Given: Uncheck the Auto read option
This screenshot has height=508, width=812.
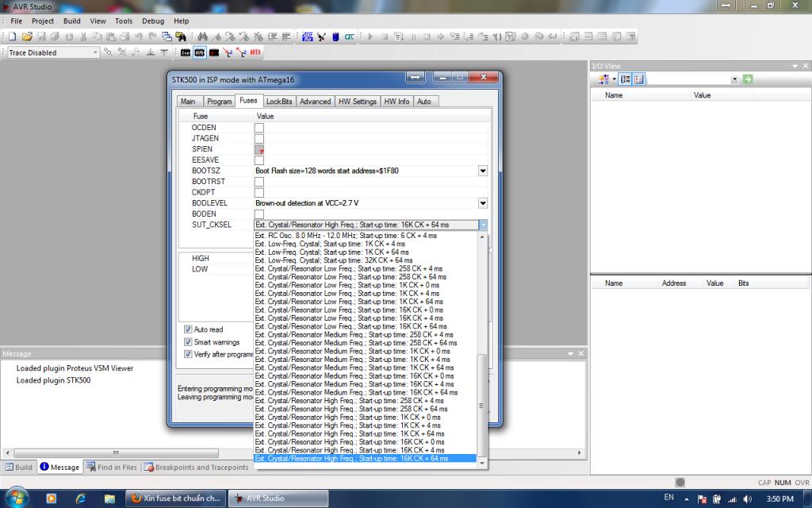Looking at the screenshot, I should point(188,329).
